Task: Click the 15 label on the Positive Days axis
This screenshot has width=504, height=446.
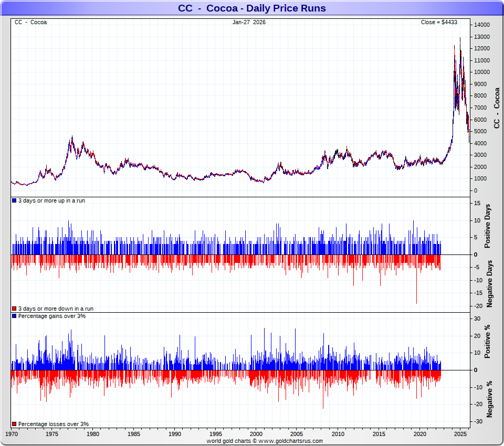Action: [x=477, y=203]
